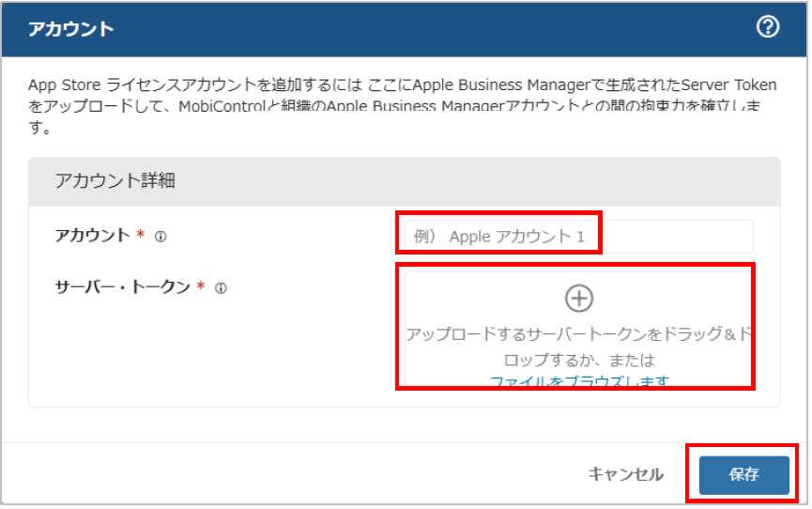Viewport: 812px width, 509px height.
Task: Click the drag-and-drop upload instruction text
Action: click(578, 347)
